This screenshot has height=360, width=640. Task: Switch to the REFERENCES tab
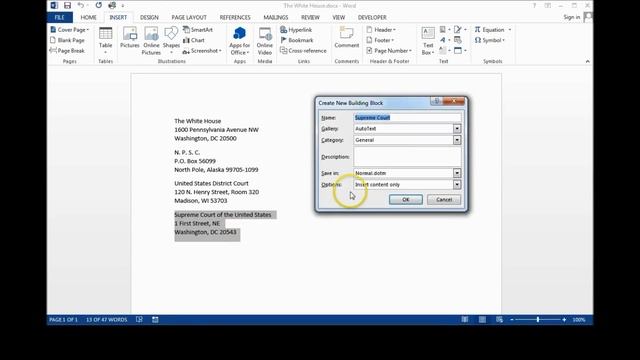click(235, 17)
